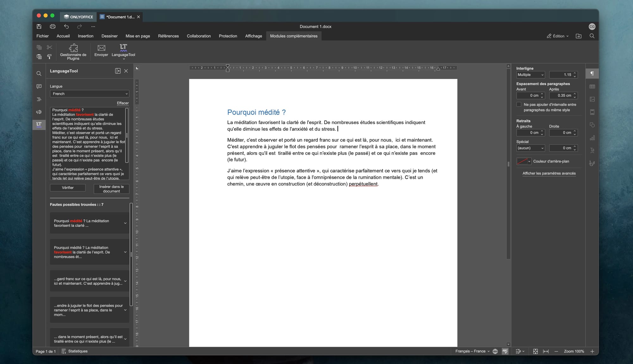
Task: Click Afficher les paramètres avancés link
Action: [549, 173]
